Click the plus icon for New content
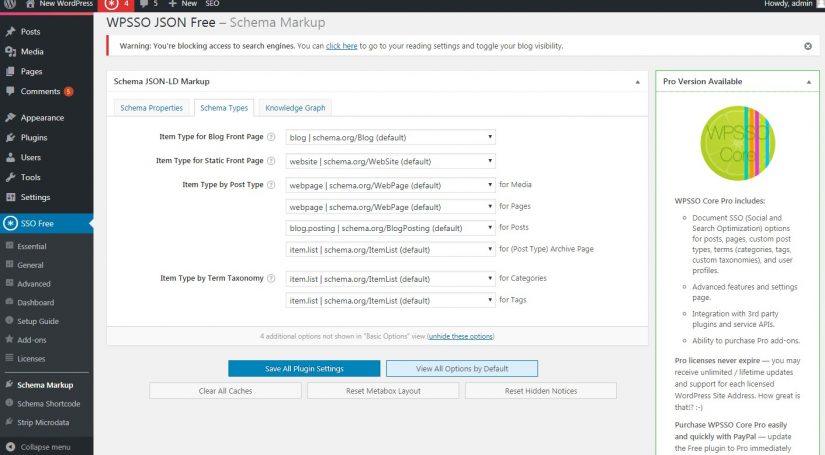The image size is (825, 455). [x=172, y=4]
